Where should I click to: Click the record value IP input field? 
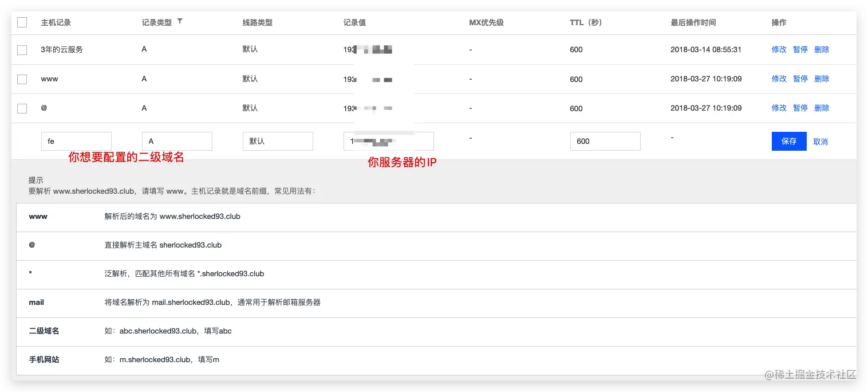click(389, 141)
